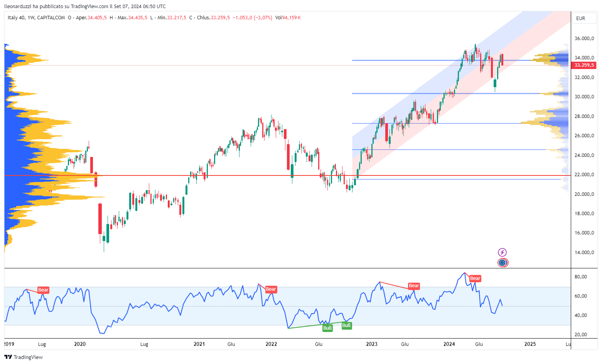Click the 60,00 RSI axis label

[x=581, y=296]
